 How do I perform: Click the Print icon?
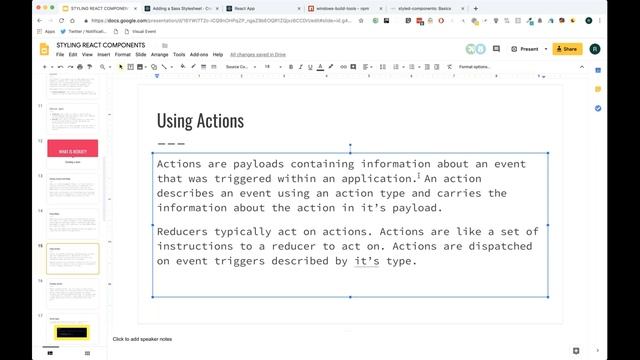click(80, 67)
